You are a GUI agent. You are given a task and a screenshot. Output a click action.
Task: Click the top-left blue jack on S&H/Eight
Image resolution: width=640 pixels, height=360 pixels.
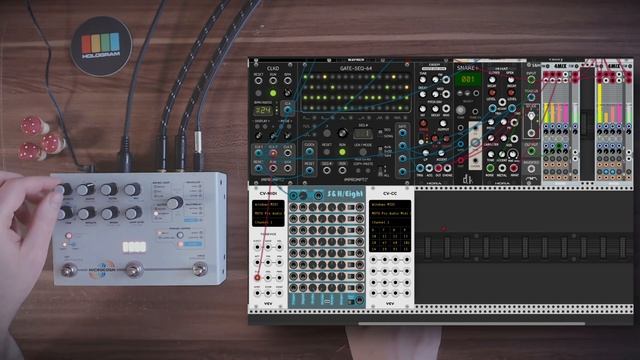click(293, 196)
